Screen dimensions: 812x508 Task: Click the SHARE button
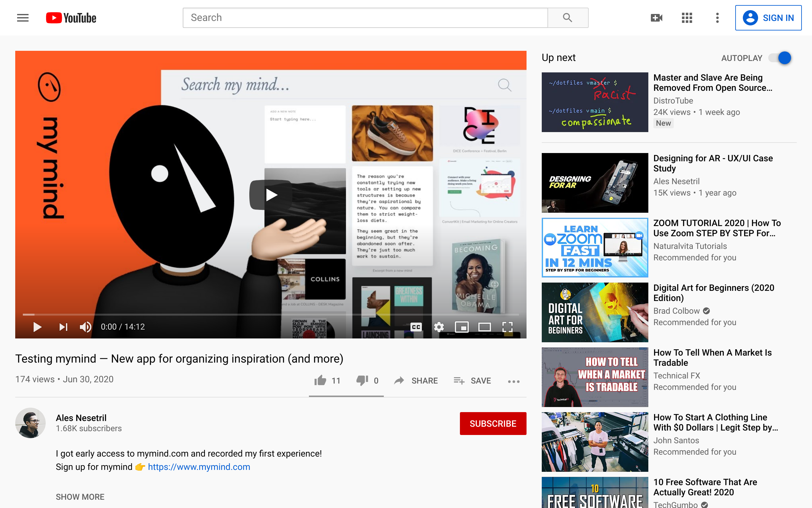tap(416, 381)
